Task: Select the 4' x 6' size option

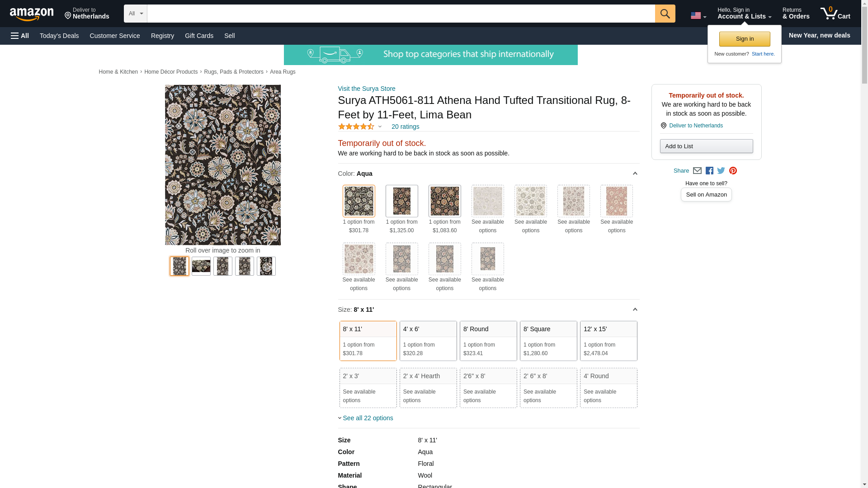Action: 428,341
